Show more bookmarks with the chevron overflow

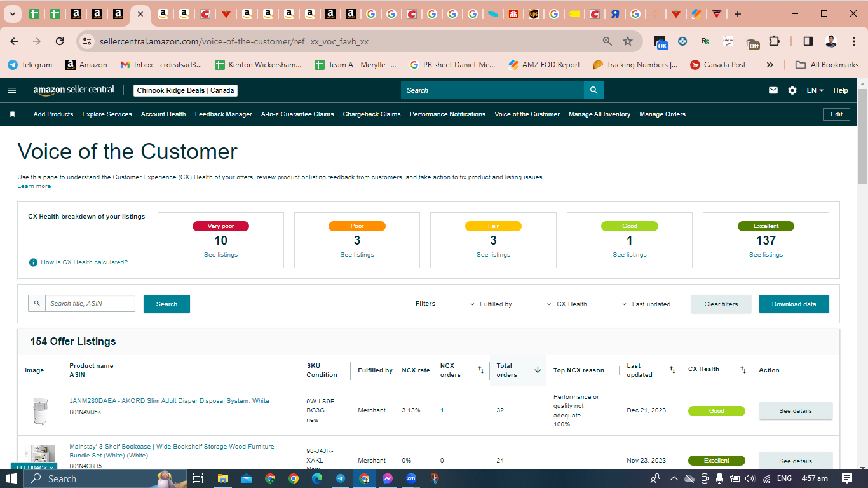click(x=770, y=65)
